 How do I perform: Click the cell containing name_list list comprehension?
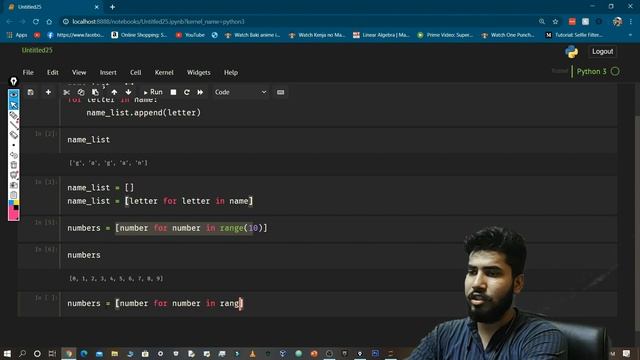coord(339,195)
